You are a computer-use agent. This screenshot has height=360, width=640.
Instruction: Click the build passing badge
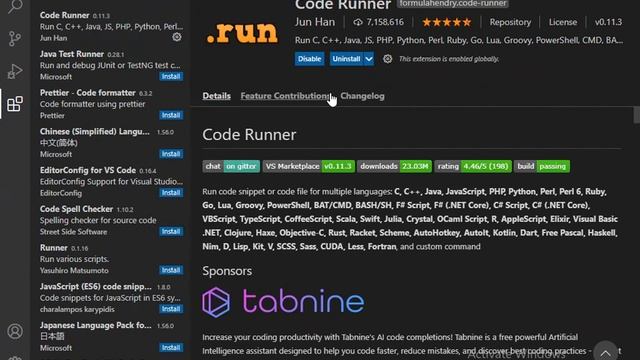coord(542,166)
